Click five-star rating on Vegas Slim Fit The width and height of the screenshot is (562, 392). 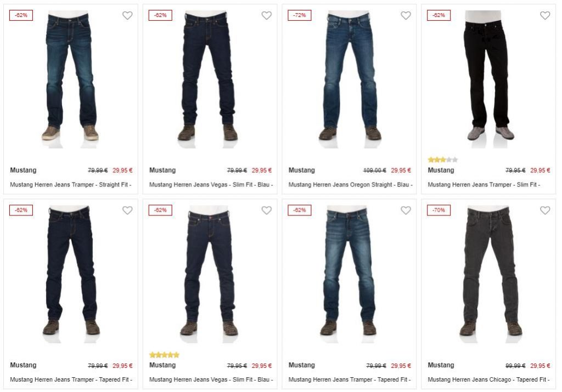(x=164, y=355)
